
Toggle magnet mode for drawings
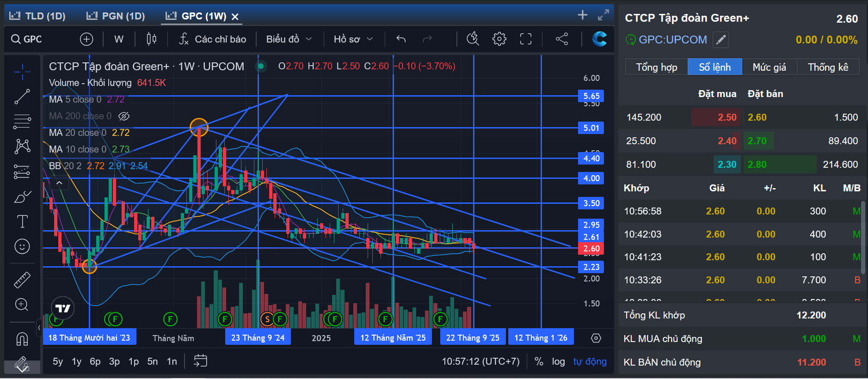coord(22,339)
